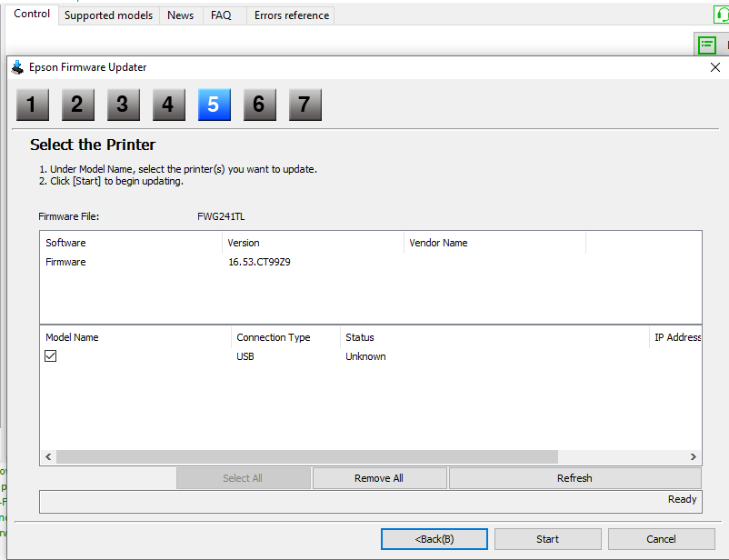Click the green list icon in background window

[x=707, y=45]
